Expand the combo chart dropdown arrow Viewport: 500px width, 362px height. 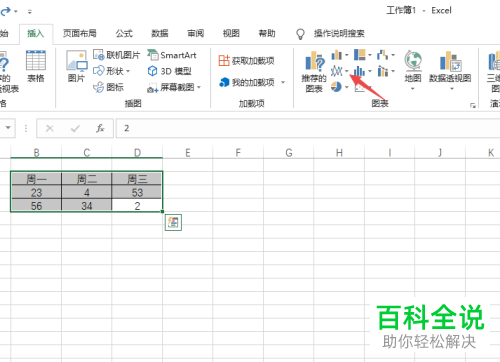[x=393, y=71]
